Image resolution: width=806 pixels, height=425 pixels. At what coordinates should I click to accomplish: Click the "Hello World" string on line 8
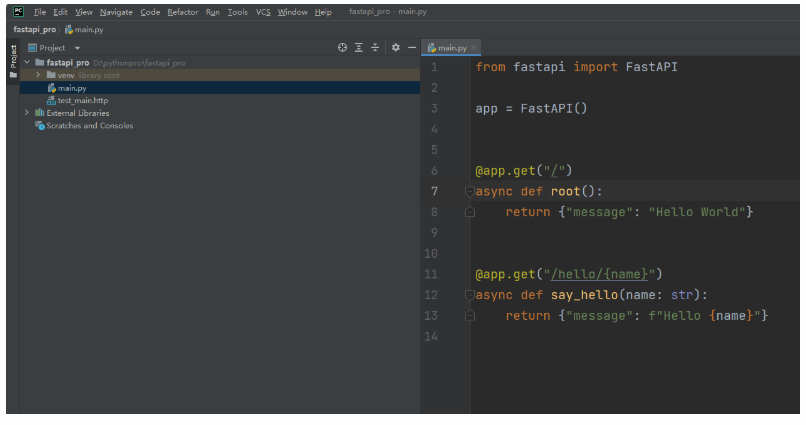pos(697,212)
